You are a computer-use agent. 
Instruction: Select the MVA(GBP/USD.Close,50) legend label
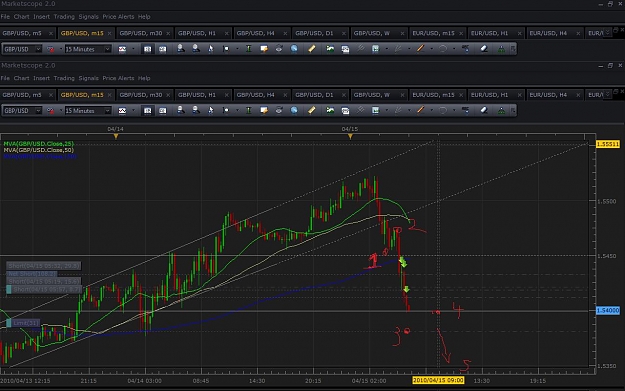click(39, 150)
